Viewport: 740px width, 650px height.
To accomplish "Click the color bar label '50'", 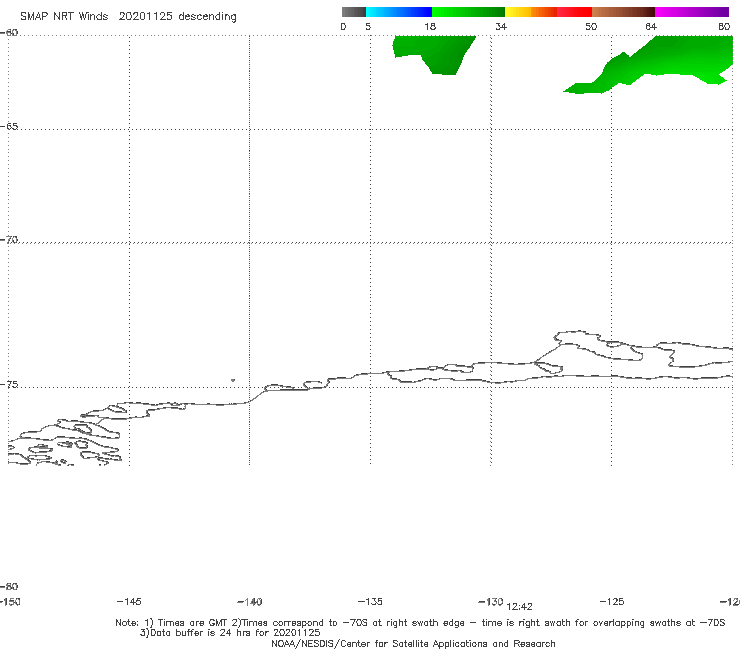I will pyautogui.click(x=591, y=27).
